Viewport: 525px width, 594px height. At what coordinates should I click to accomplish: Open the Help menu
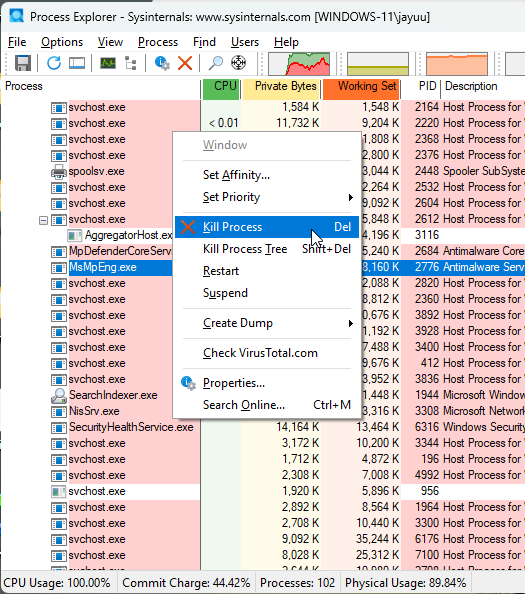[286, 42]
